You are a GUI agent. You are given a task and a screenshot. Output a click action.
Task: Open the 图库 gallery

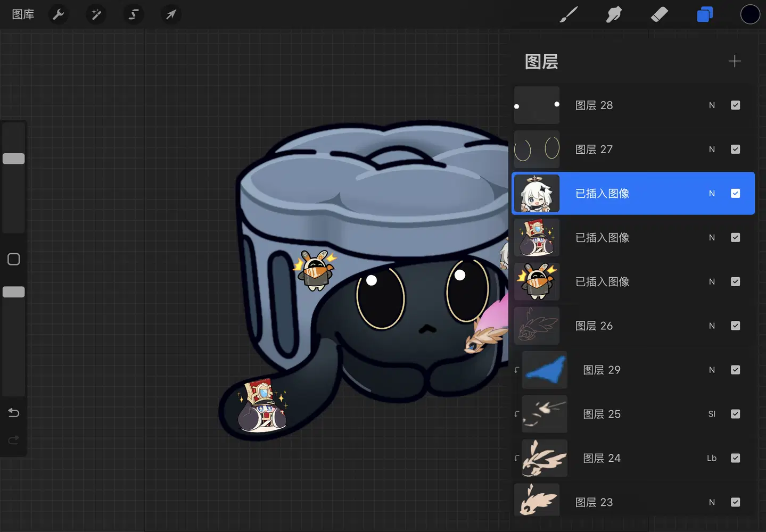(x=23, y=14)
